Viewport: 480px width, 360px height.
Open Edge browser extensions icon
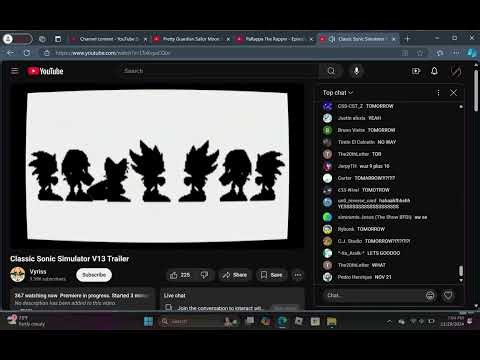point(440,53)
